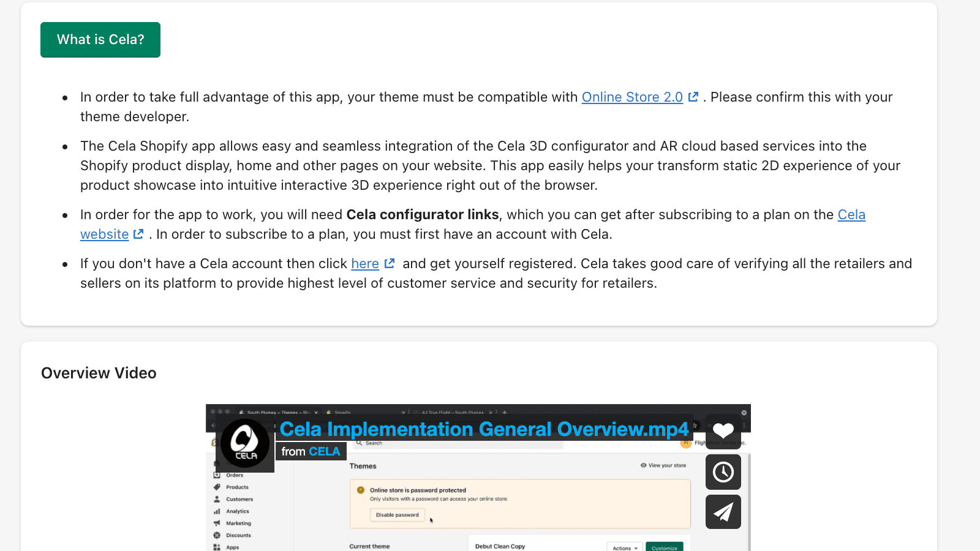Open the Actions dropdown next to Customize

click(x=624, y=547)
